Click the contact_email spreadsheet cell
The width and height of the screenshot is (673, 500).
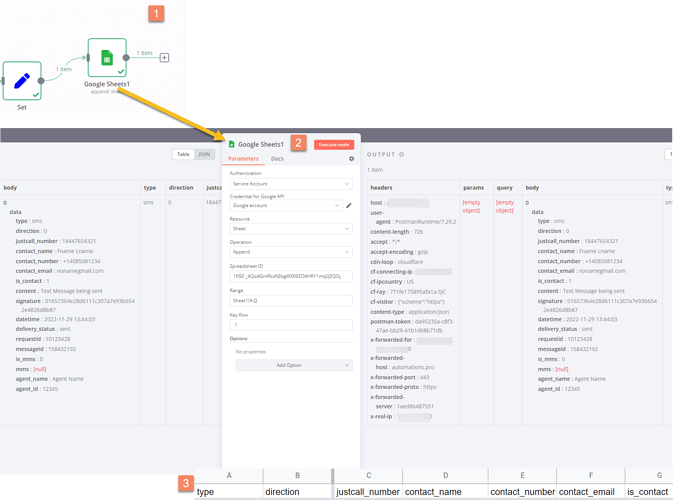(591, 491)
